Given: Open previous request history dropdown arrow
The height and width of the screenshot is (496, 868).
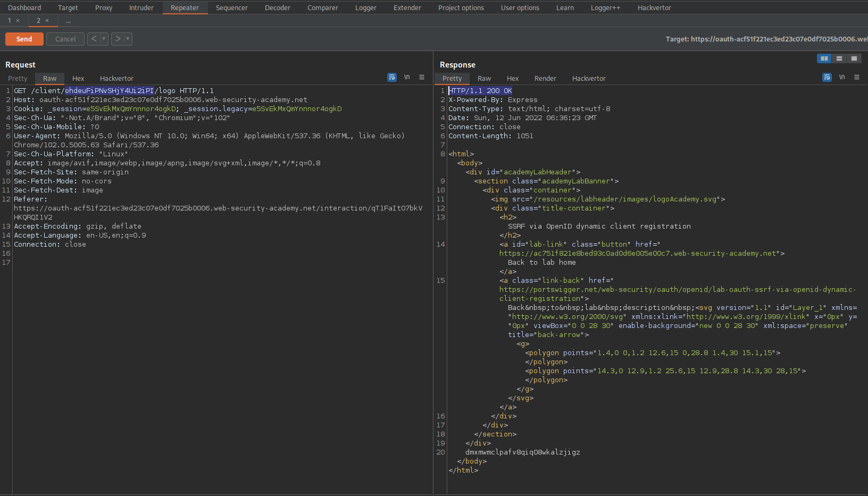Looking at the screenshot, I should 104,39.
